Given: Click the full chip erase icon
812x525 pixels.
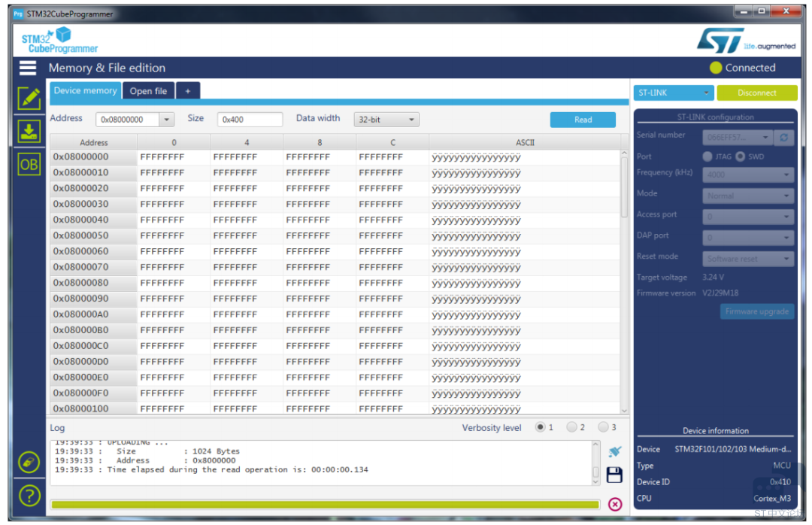Looking at the screenshot, I should pyautogui.click(x=29, y=462).
